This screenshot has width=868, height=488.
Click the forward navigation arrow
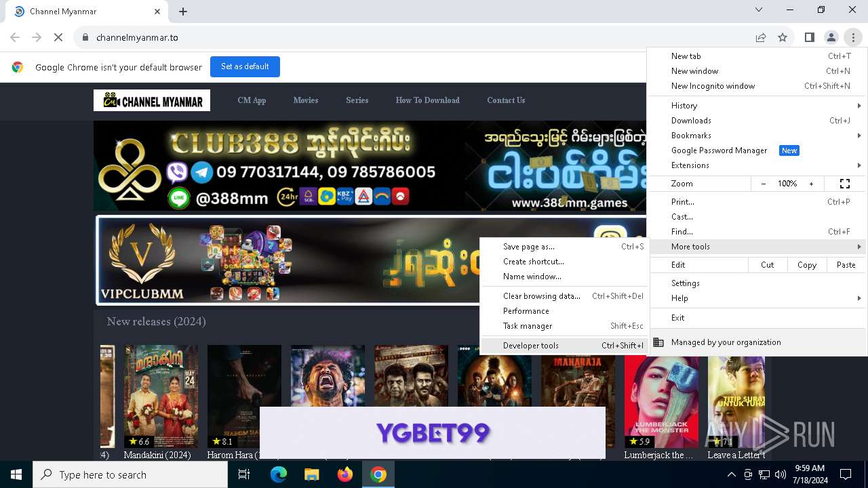[x=37, y=37]
